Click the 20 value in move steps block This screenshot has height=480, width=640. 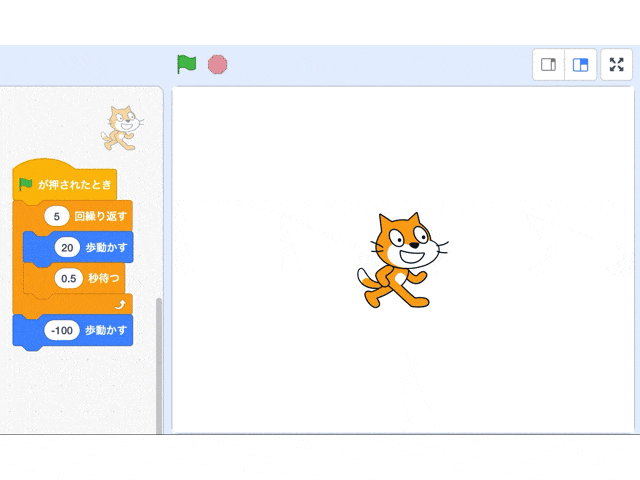click(67, 247)
